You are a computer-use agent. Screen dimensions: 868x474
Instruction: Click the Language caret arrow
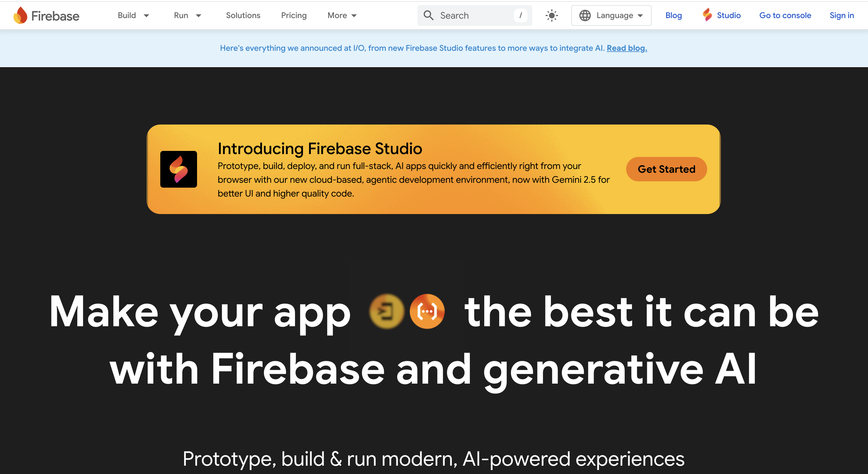[x=640, y=15]
